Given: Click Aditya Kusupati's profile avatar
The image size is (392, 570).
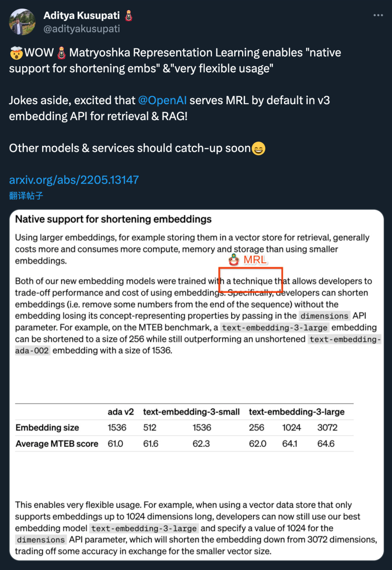Looking at the screenshot, I should pos(22,22).
